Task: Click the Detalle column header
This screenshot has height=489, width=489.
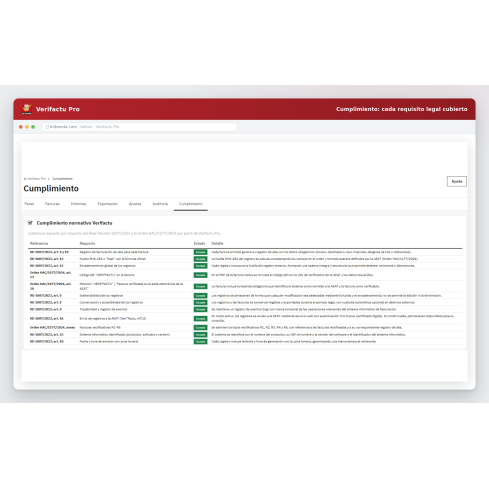Action: 217,243
